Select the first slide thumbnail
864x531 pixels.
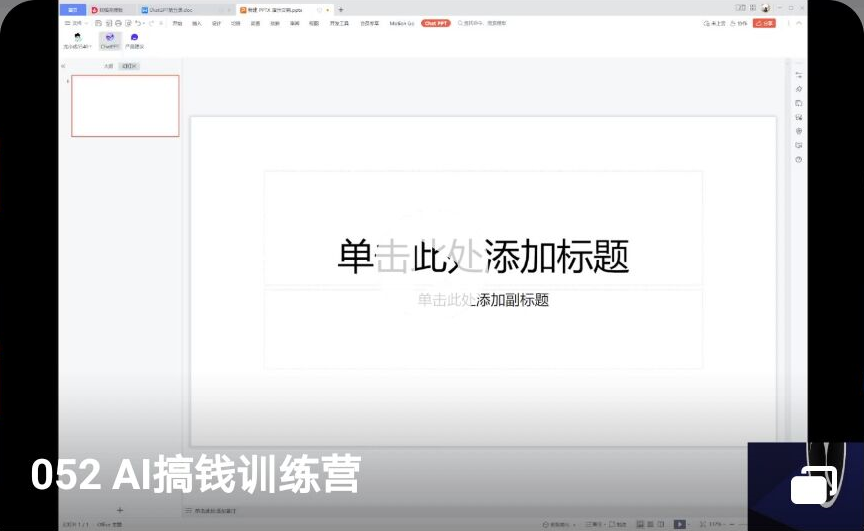click(x=125, y=105)
